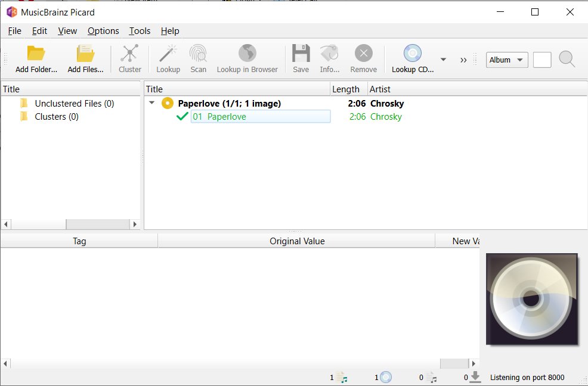
Task: Run Lookup with the magic wand icon
Action: coord(168,54)
